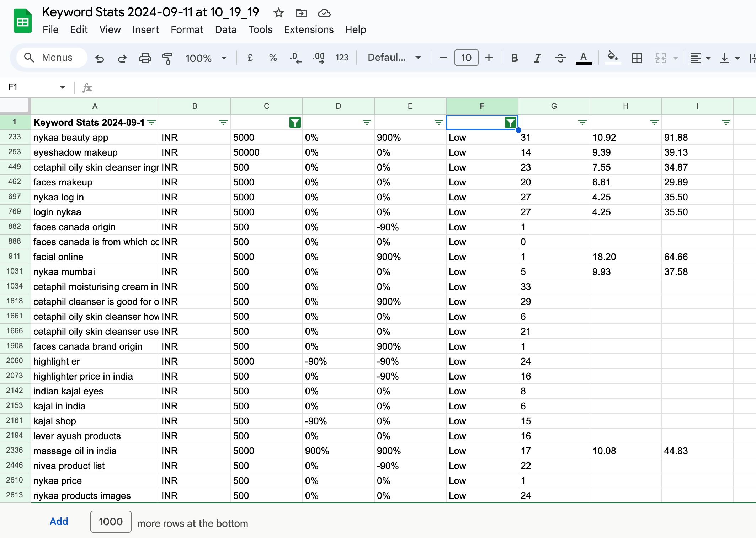
Task: Print the spreadsheet
Action: coord(145,58)
